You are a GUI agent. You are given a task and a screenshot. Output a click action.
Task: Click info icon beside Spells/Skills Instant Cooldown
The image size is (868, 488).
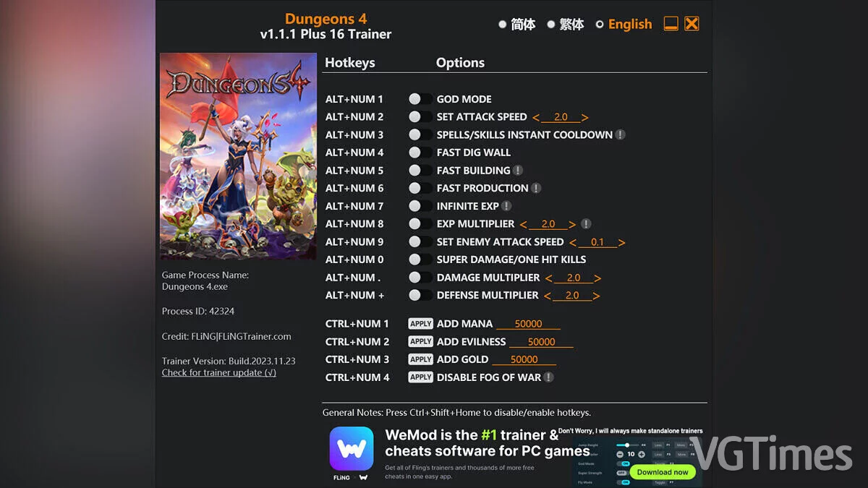(x=621, y=134)
